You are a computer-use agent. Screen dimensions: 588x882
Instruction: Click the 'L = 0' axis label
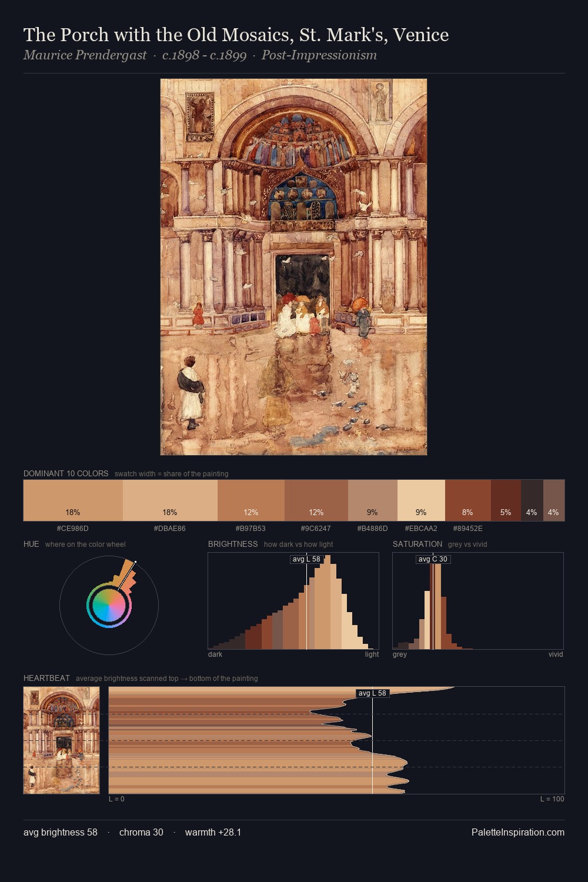pos(116,799)
